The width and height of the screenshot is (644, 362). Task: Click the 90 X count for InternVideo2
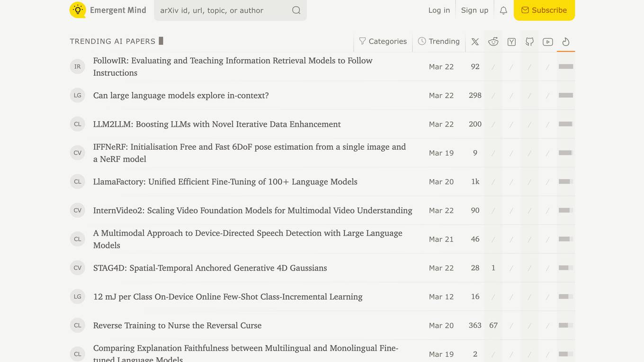click(475, 210)
